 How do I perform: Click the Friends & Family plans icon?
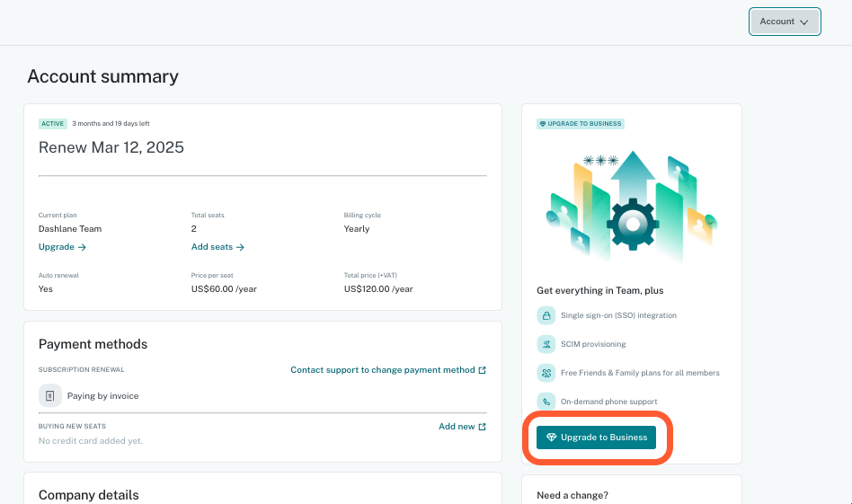point(546,373)
